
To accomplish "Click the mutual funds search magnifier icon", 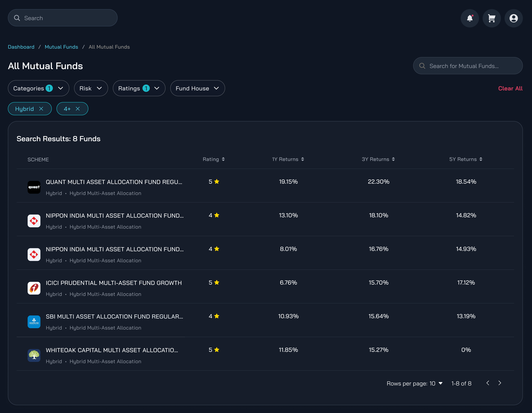I will click(x=422, y=66).
